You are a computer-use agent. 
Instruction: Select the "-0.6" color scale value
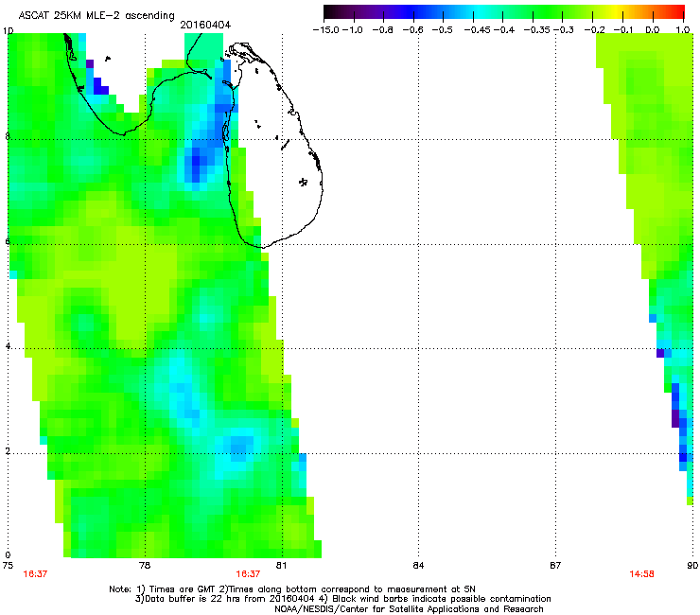click(412, 30)
